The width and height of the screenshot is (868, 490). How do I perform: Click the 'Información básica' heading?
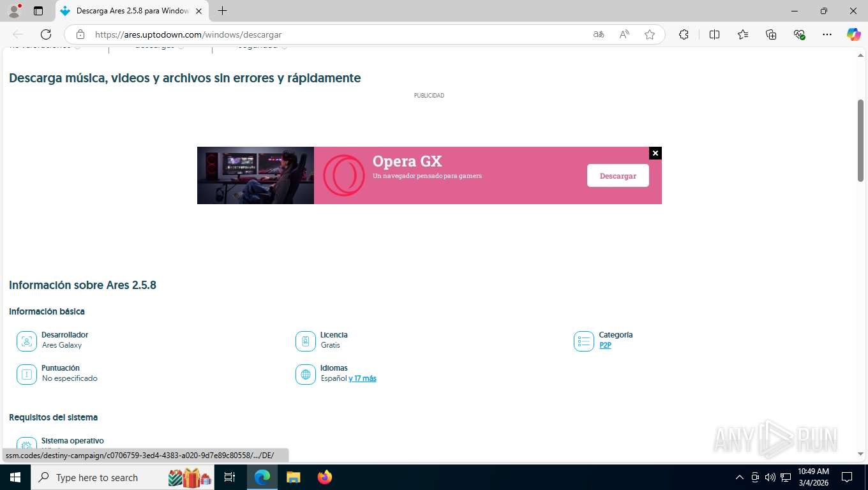coord(47,311)
